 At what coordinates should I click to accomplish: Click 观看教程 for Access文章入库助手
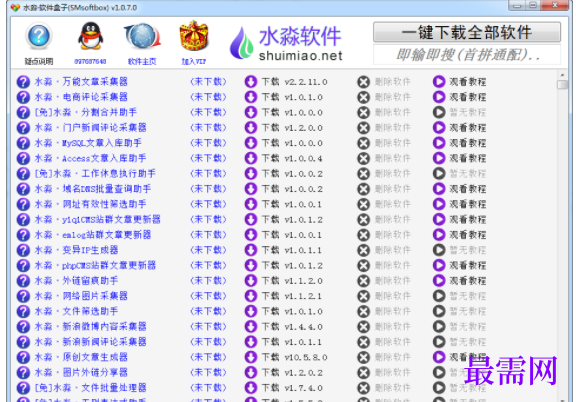pyautogui.click(x=468, y=158)
